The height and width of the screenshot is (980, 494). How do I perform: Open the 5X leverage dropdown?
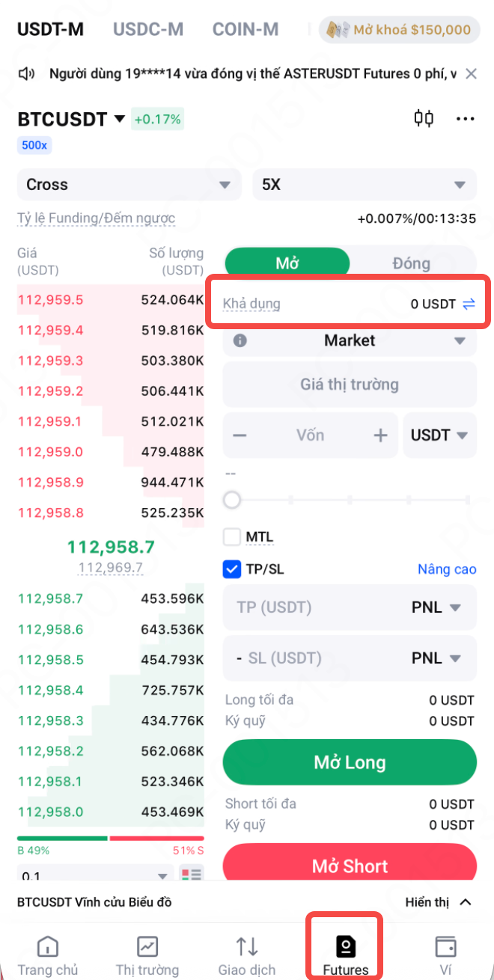(365, 185)
